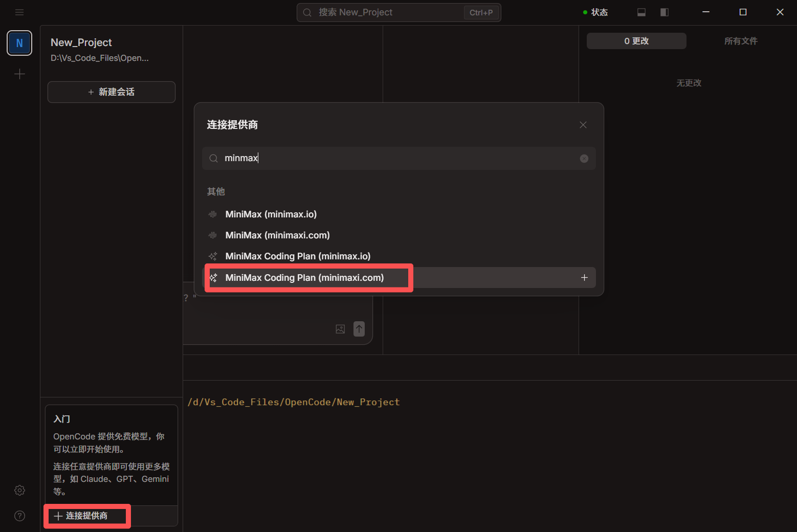Image resolution: width=797 pixels, height=532 pixels.
Task: Maximize the OpenCode window
Action: (743, 12)
